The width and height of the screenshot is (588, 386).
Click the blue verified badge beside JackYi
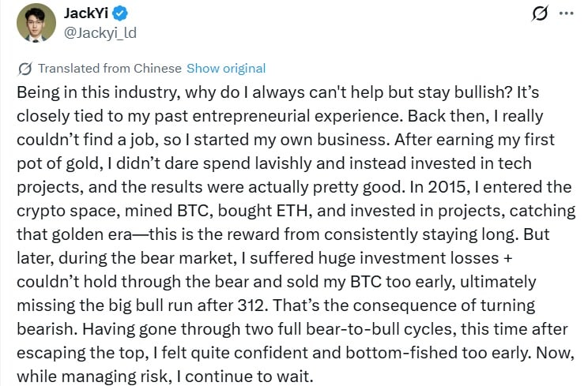[x=111, y=13]
